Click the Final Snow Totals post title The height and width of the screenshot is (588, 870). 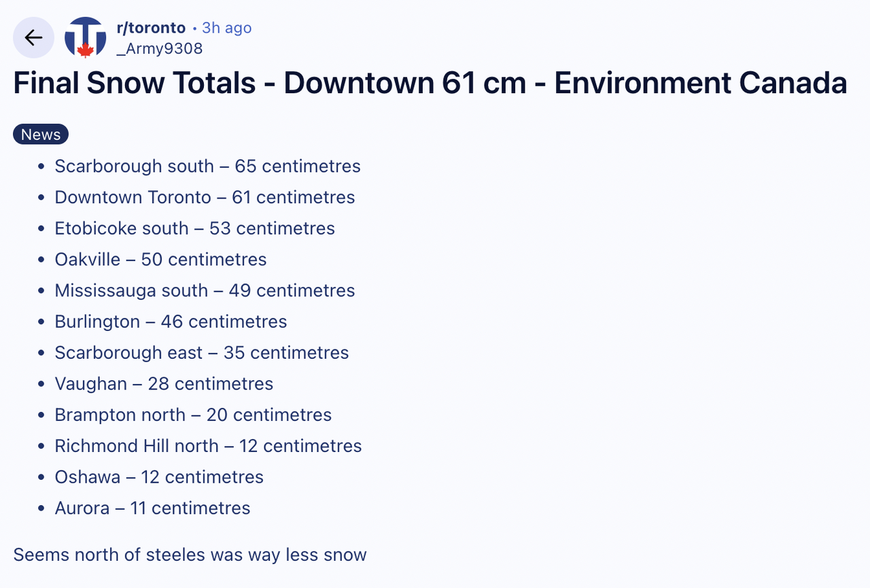pos(430,84)
